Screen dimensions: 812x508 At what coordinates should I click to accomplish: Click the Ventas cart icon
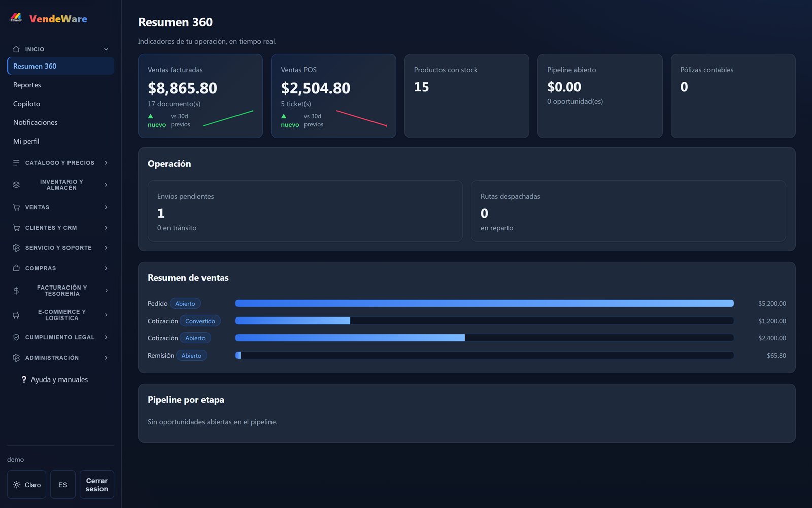[16, 207]
